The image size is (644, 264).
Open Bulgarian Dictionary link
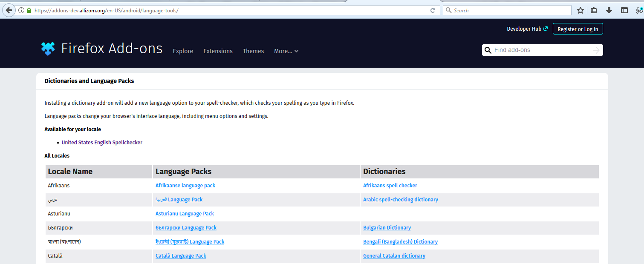coord(387,228)
